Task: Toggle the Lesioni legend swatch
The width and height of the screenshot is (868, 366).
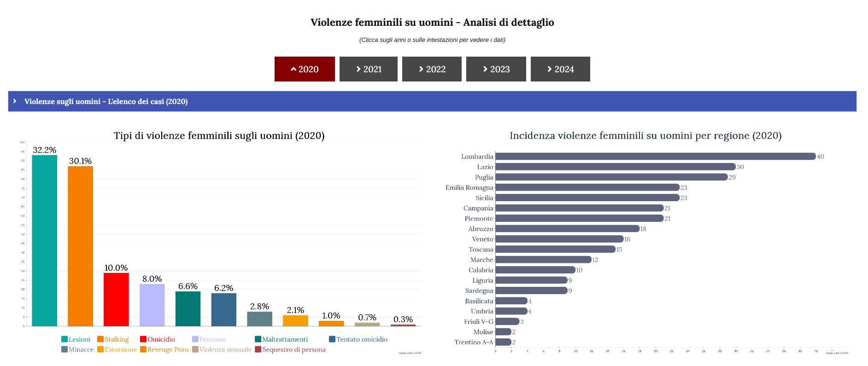Action: pyautogui.click(x=65, y=339)
